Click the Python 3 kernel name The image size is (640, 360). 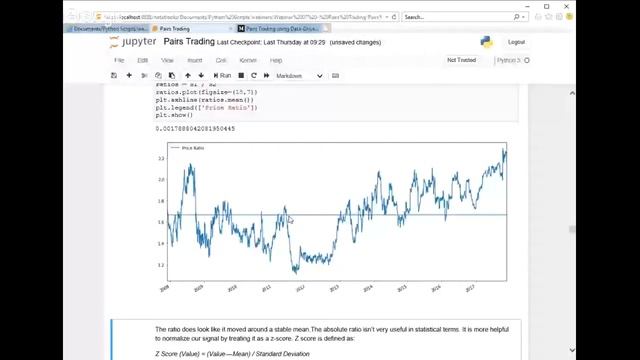[x=509, y=60]
